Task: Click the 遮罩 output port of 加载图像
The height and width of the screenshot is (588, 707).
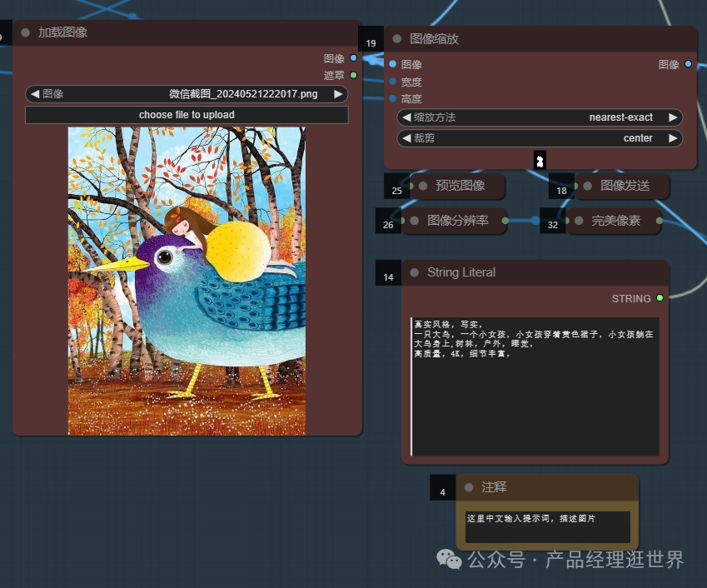Action: click(354, 75)
